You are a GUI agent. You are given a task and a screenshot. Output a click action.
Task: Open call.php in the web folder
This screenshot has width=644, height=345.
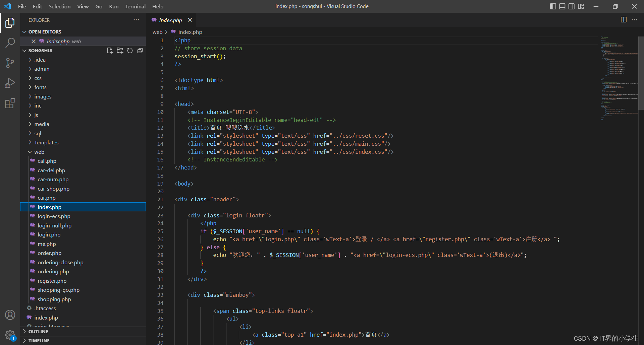coord(83,161)
